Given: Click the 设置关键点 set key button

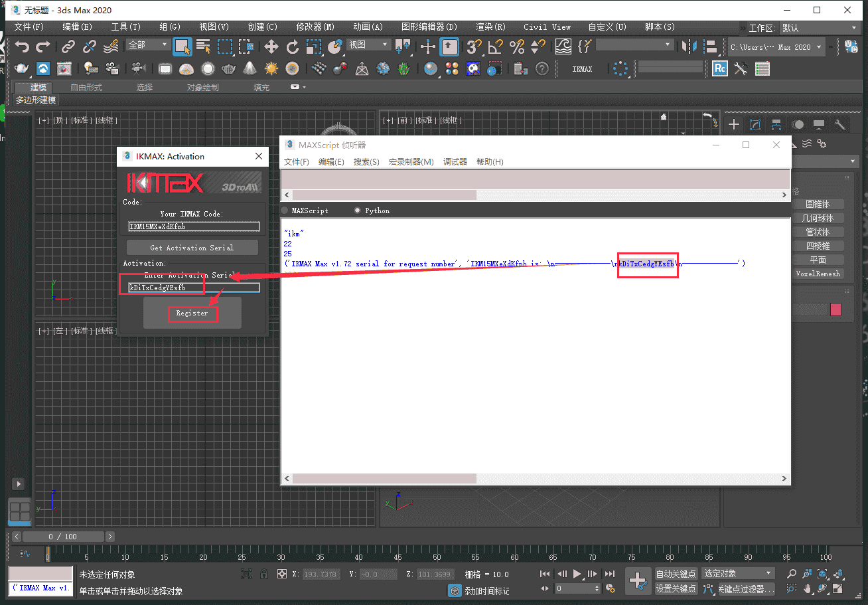Looking at the screenshot, I should (676, 588).
